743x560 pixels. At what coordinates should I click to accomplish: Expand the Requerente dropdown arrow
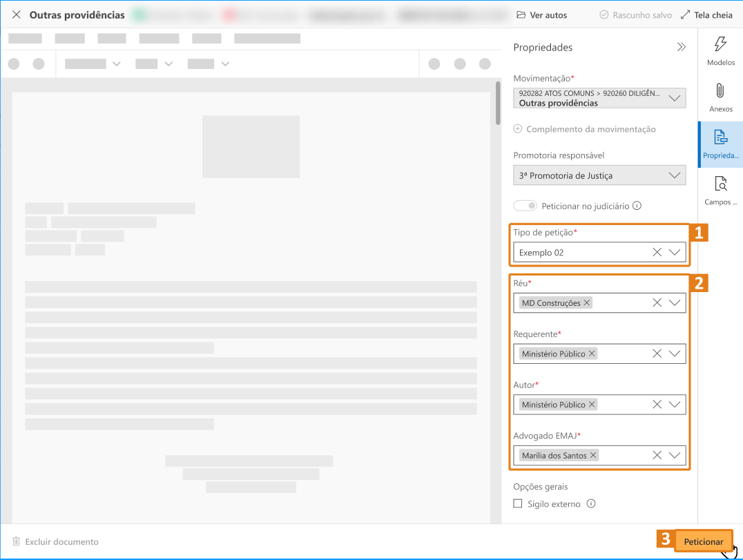click(675, 354)
